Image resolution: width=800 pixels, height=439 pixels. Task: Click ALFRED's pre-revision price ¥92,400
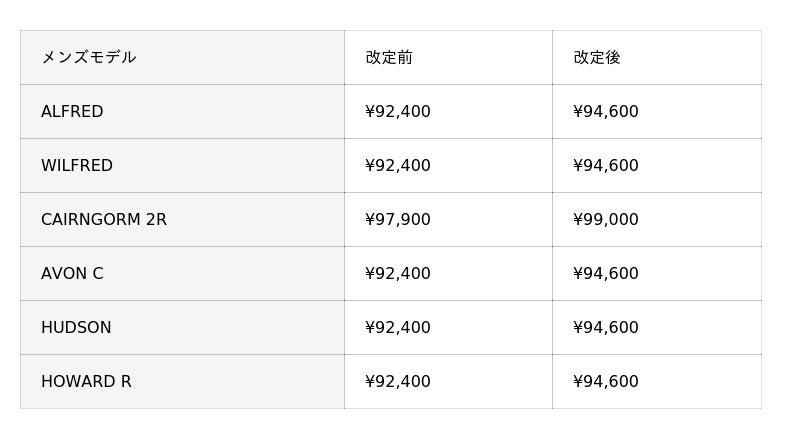[398, 112]
